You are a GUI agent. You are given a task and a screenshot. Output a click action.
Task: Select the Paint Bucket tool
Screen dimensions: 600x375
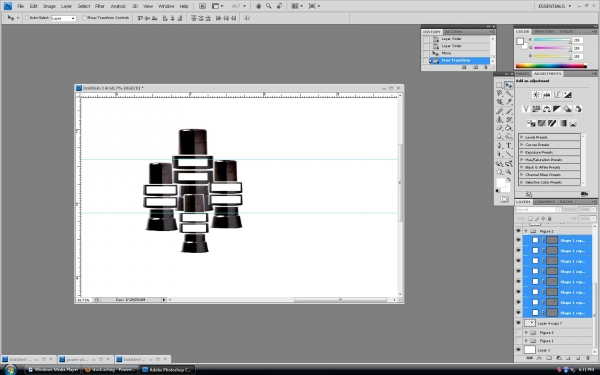point(509,128)
